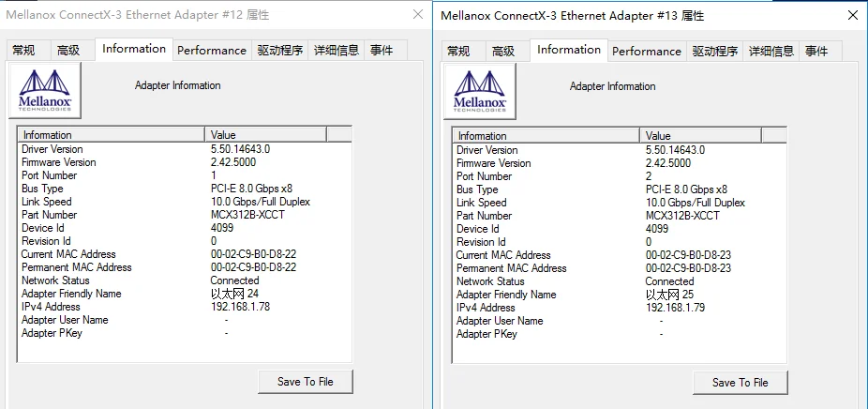Click Mellanox logo in Adapter #13 window
This screenshot has width=868, height=409.
[x=480, y=91]
